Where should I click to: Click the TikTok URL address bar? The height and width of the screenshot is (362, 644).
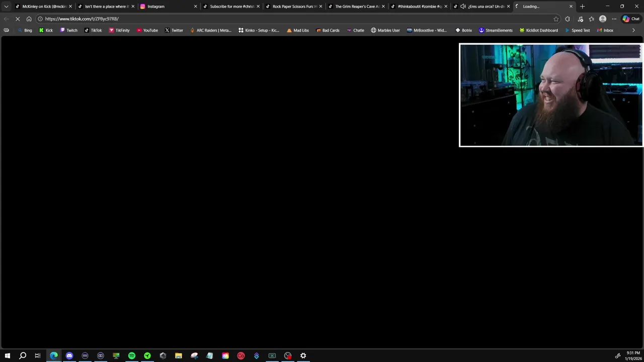tap(297, 19)
